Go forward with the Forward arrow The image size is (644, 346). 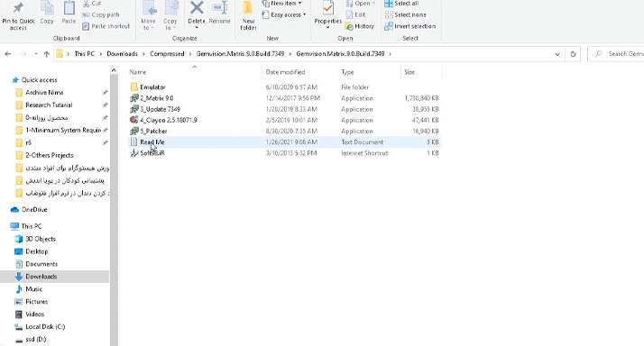coord(23,54)
